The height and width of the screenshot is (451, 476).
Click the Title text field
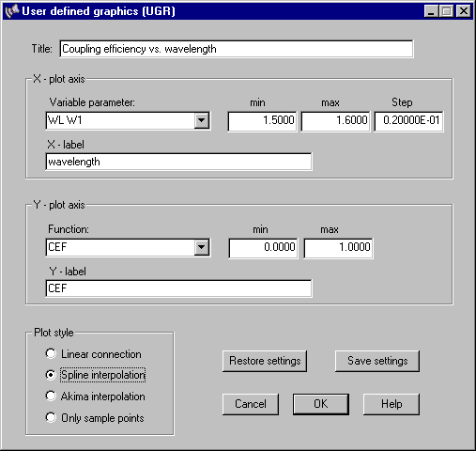click(237, 49)
